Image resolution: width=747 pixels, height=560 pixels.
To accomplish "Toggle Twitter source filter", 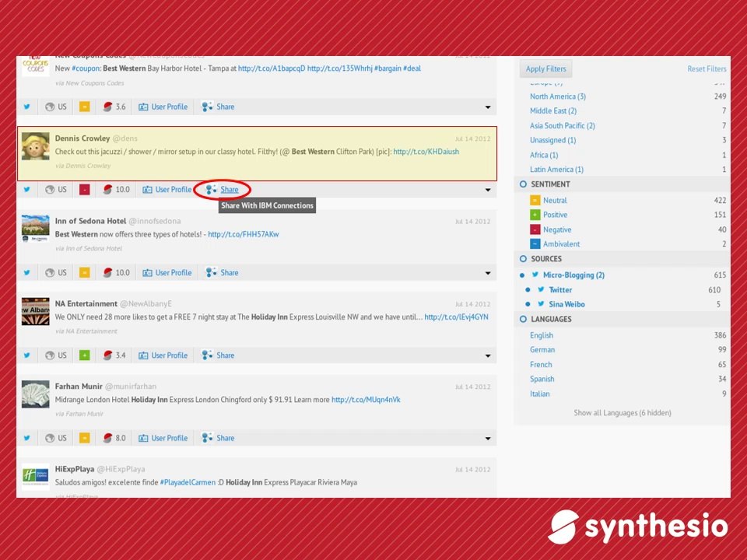I will 560,289.
